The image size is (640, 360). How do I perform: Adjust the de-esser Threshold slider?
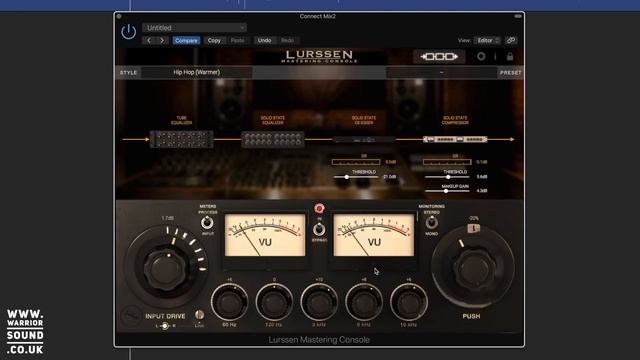coord(356,177)
